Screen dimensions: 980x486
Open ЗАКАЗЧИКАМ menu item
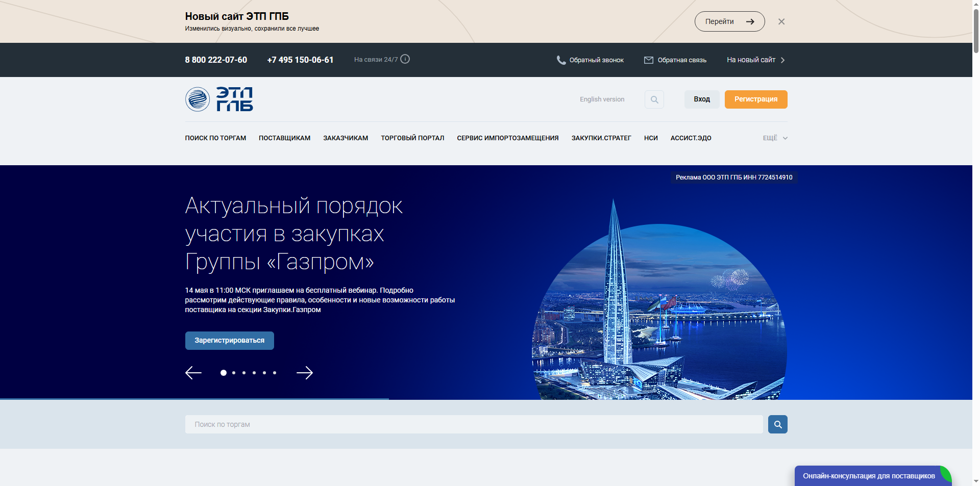point(346,138)
